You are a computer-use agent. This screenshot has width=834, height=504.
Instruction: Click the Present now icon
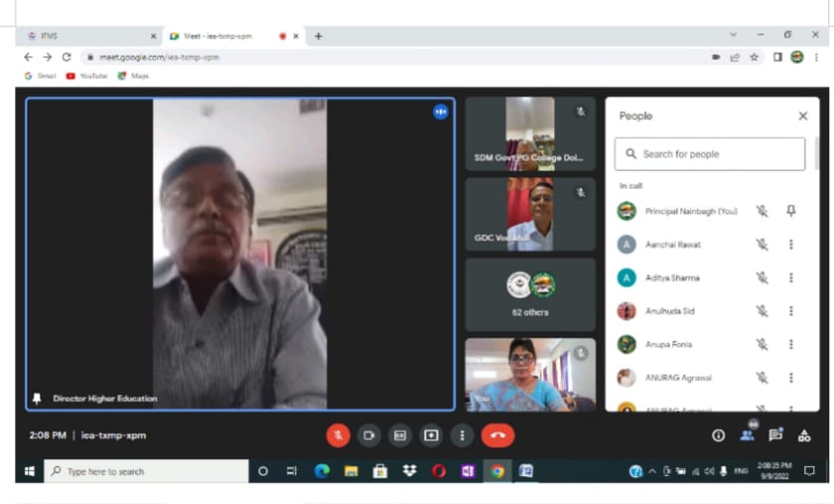pyautogui.click(x=431, y=435)
